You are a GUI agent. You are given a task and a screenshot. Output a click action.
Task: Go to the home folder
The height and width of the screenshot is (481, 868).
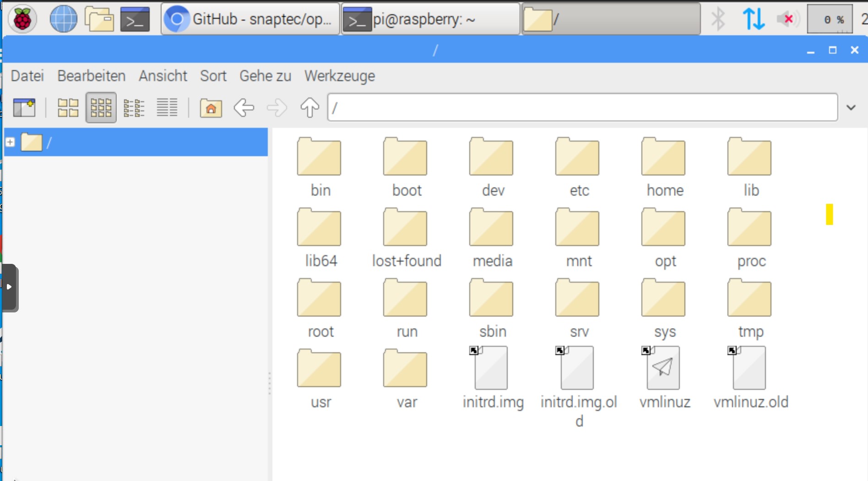click(x=211, y=108)
